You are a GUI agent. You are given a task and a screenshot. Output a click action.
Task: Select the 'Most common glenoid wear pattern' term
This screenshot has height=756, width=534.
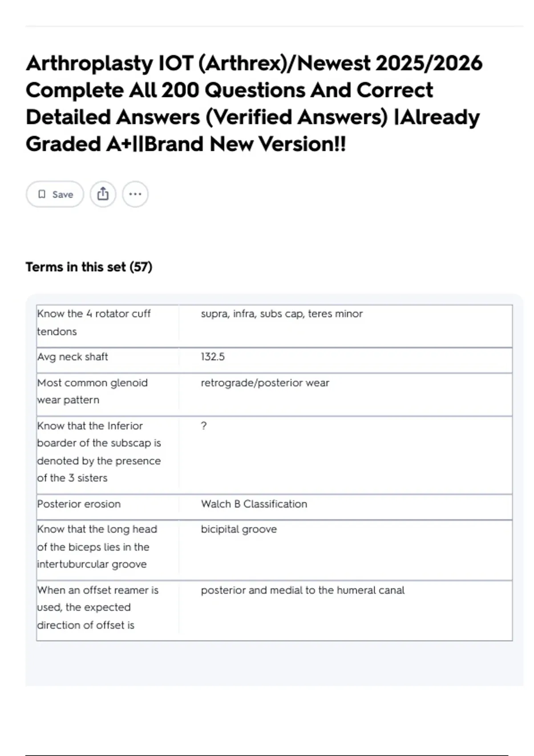point(92,391)
